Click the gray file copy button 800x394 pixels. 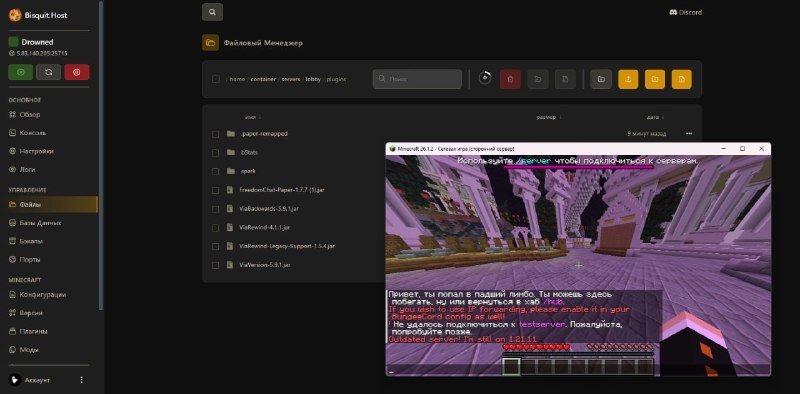[565, 79]
